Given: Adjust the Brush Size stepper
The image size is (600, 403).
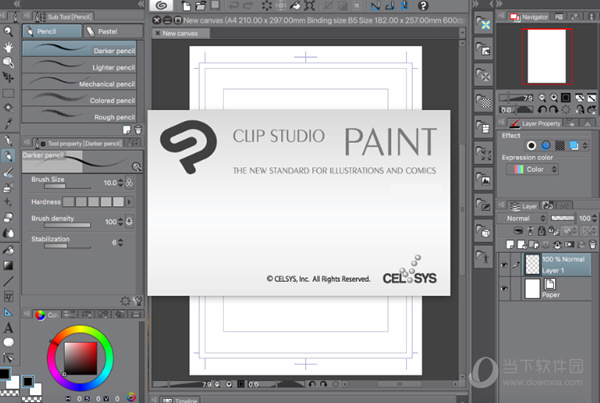Looking at the screenshot, I should [x=121, y=183].
